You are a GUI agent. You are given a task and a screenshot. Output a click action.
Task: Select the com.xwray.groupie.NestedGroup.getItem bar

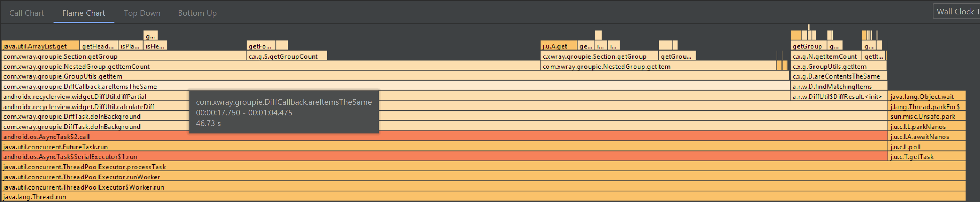[x=658, y=67]
